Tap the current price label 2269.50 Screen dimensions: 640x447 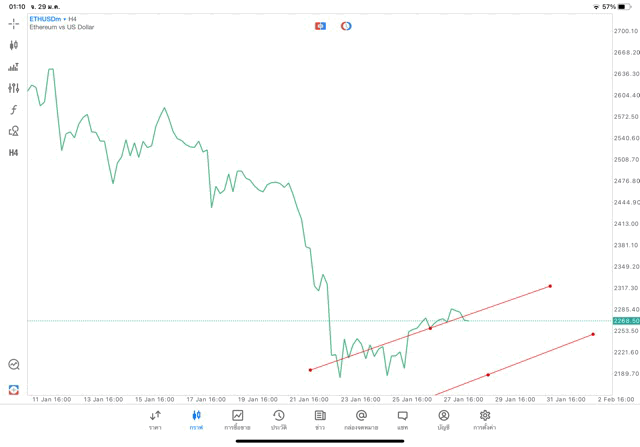point(627,321)
